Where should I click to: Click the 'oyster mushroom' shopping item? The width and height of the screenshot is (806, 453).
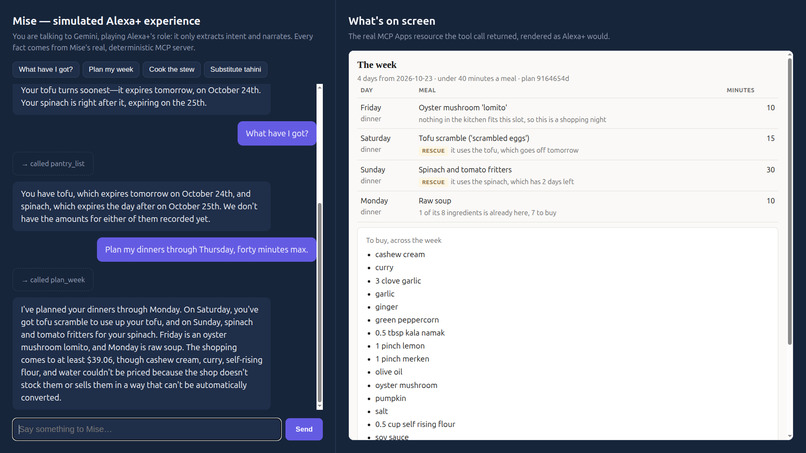(x=406, y=385)
